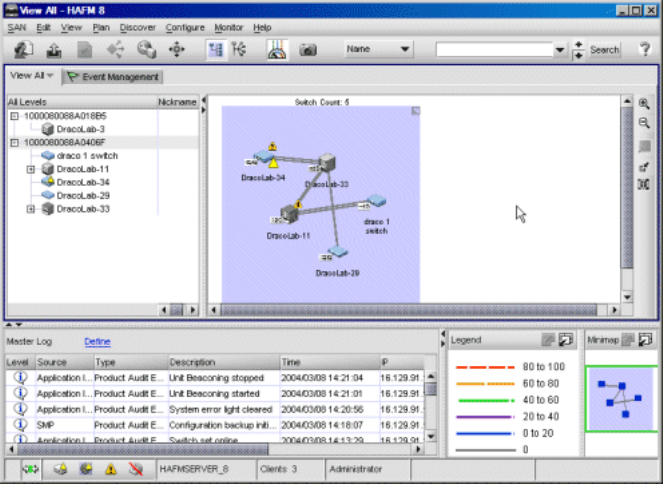
Task: Open the View menu
Action: click(x=71, y=28)
